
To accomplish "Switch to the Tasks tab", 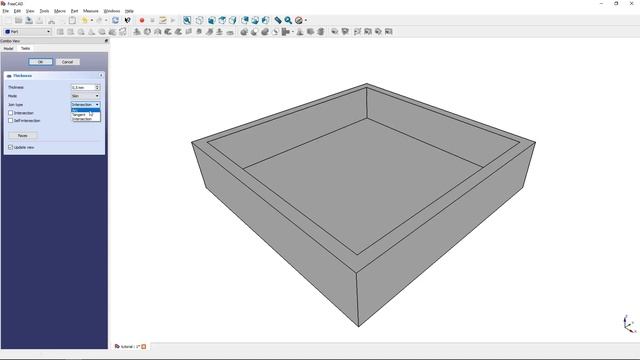I will click(25, 48).
